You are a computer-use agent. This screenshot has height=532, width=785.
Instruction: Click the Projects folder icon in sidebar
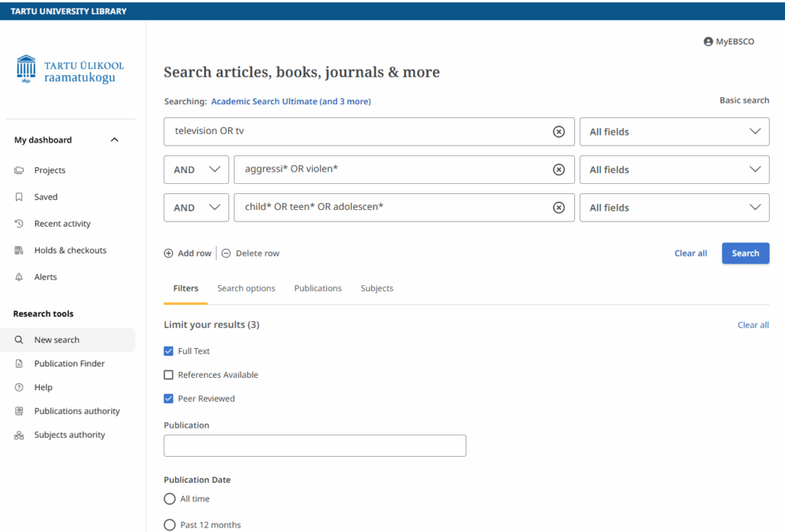pos(19,170)
